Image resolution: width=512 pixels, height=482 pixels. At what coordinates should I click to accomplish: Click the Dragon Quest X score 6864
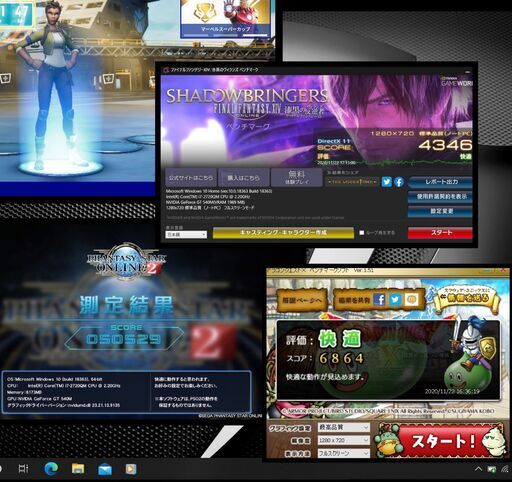point(342,358)
